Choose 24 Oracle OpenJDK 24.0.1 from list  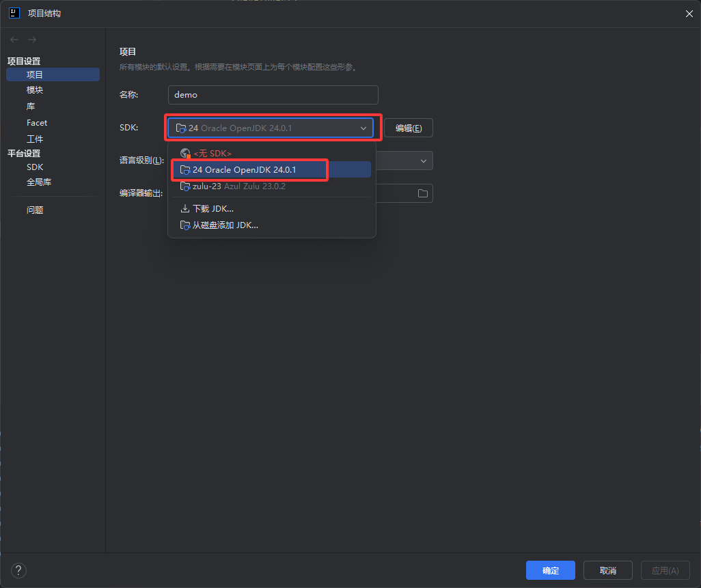click(244, 169)
